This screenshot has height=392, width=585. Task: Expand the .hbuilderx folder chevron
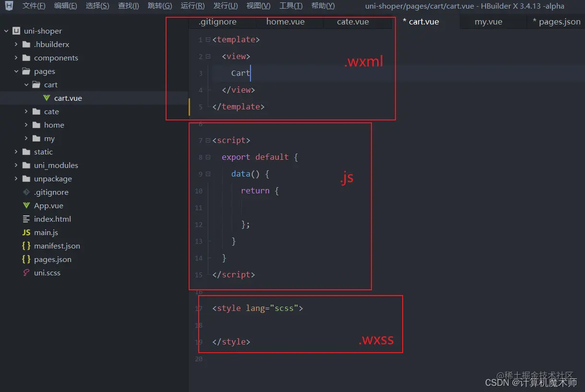coord(16,45)
